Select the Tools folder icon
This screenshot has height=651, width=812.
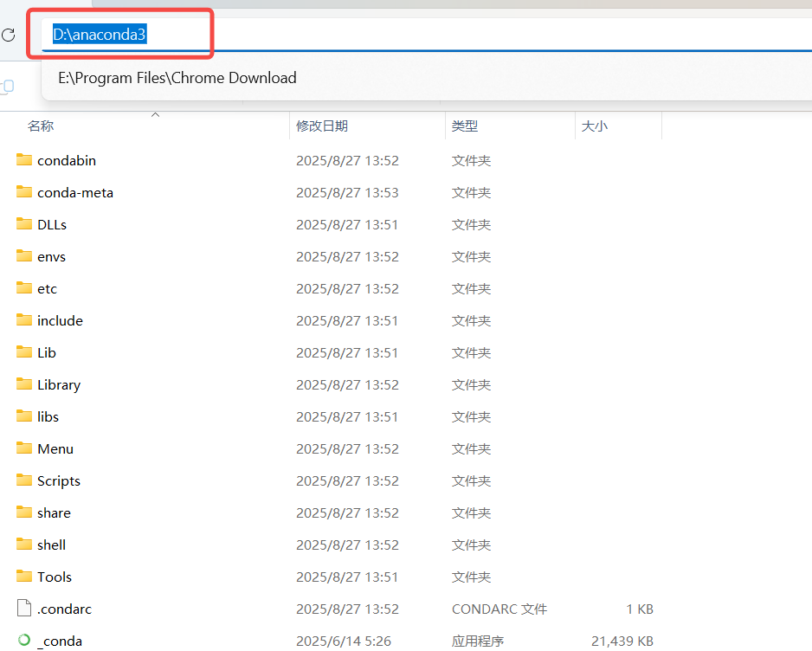point(24,576)
